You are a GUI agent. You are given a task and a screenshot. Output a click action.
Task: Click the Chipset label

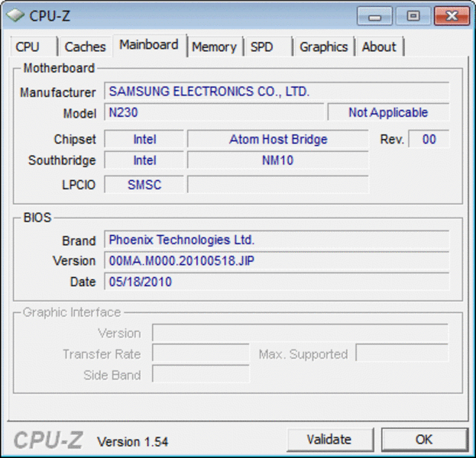tap(75, 140)
